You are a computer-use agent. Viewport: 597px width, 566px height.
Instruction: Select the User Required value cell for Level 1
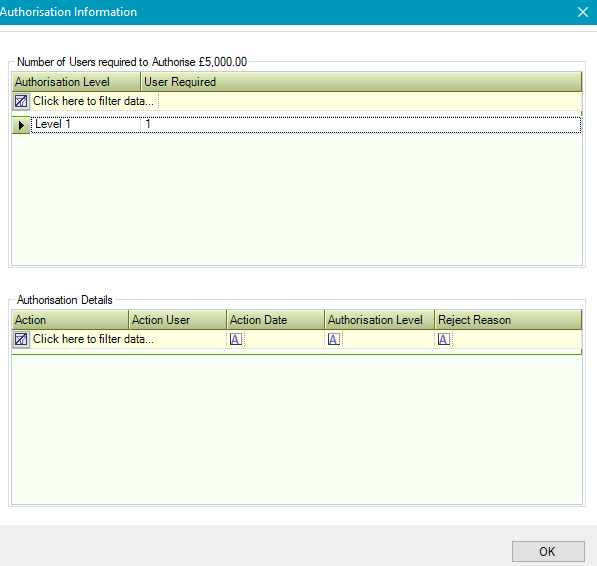[x=361, y=124]
